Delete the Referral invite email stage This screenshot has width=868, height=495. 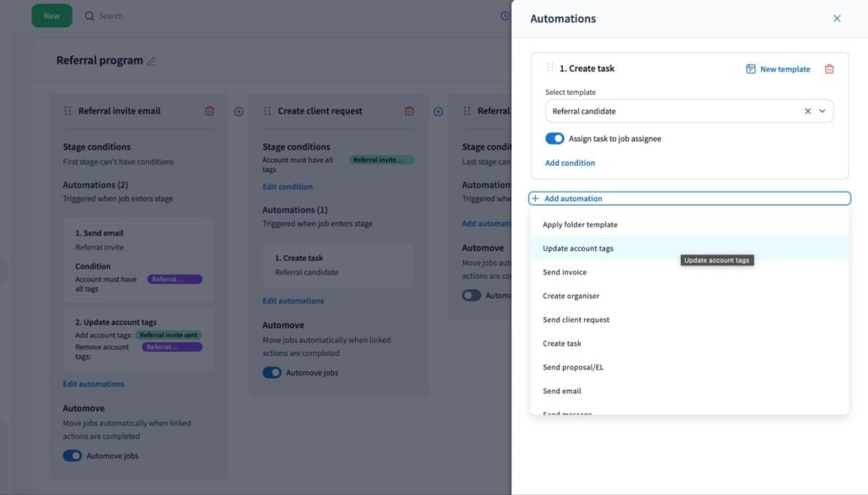(209, 111)
